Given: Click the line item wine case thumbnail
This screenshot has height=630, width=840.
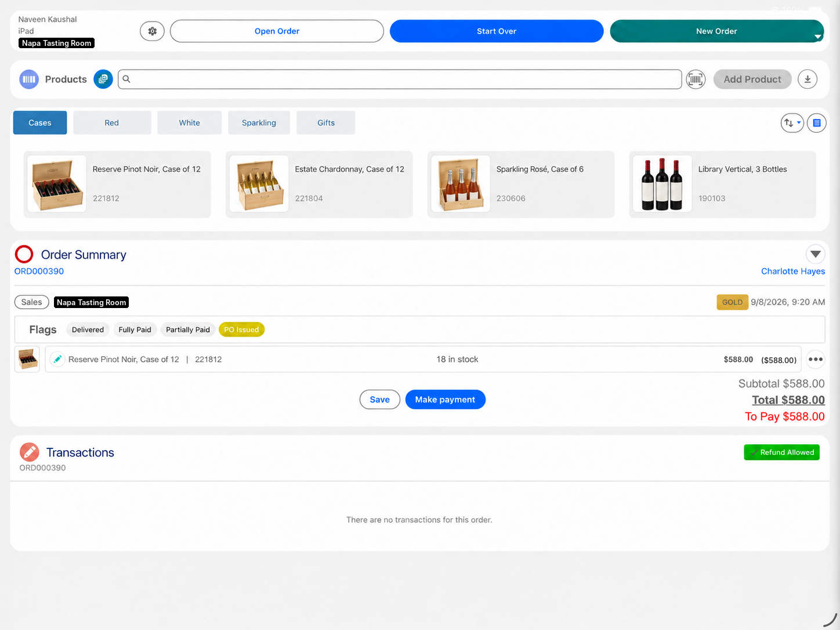Looking at the screenshot, I should pyautogui.click(x=27, y=360).
